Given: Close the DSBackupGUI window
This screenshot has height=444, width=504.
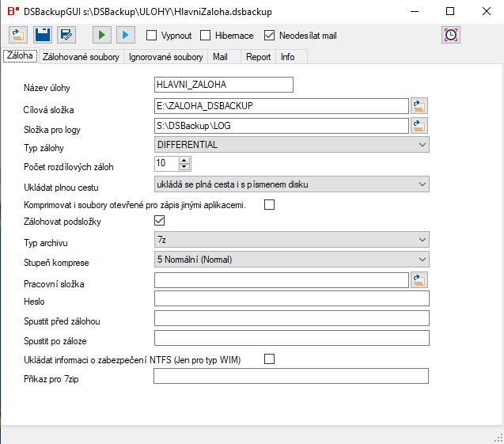Looking at the screenshot, I should pos(487,11).
